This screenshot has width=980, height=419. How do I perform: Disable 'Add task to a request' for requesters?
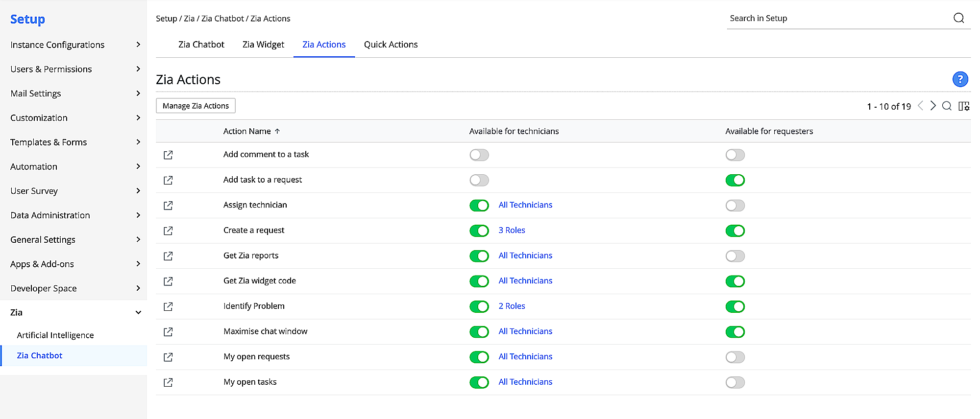735,180
